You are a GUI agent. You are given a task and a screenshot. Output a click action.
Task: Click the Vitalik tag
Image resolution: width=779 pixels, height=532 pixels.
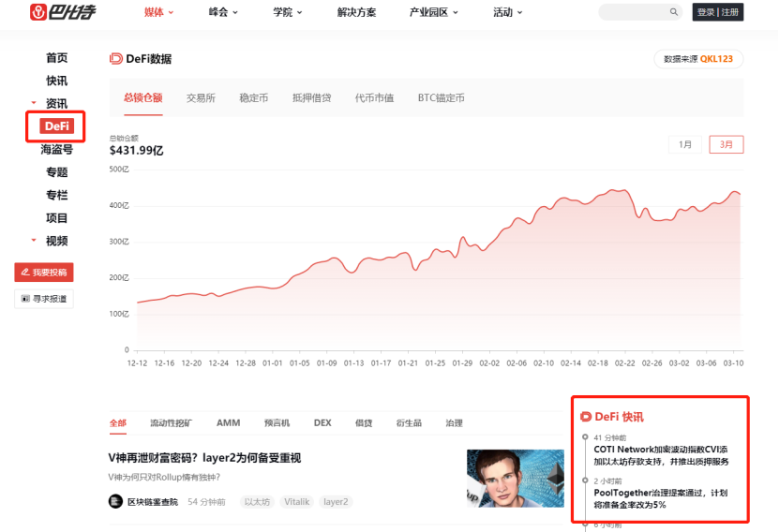296,502
